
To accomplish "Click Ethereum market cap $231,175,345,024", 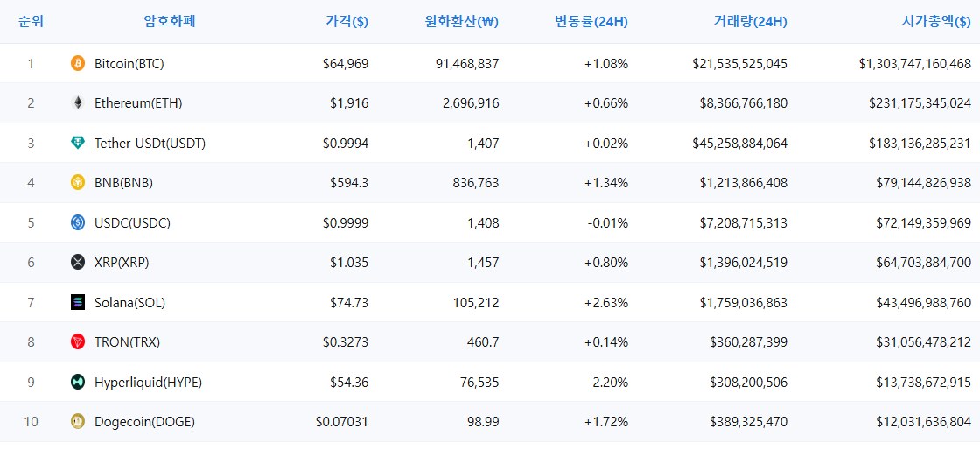I will (920, 103).
